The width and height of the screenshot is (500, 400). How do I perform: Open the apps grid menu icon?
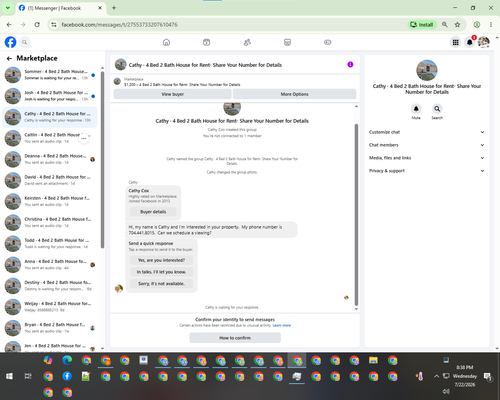tap(455, 42)
